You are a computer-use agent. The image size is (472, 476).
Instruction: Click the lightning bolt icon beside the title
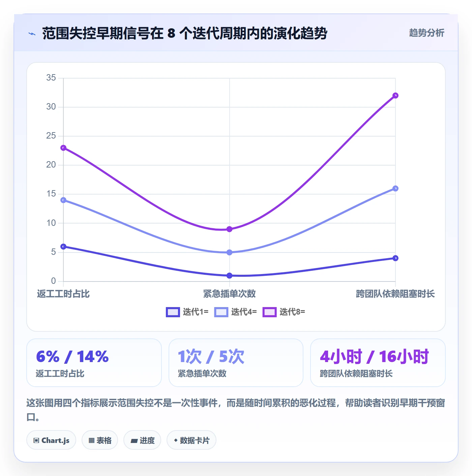pyautogui.click(x=32, y=34)
